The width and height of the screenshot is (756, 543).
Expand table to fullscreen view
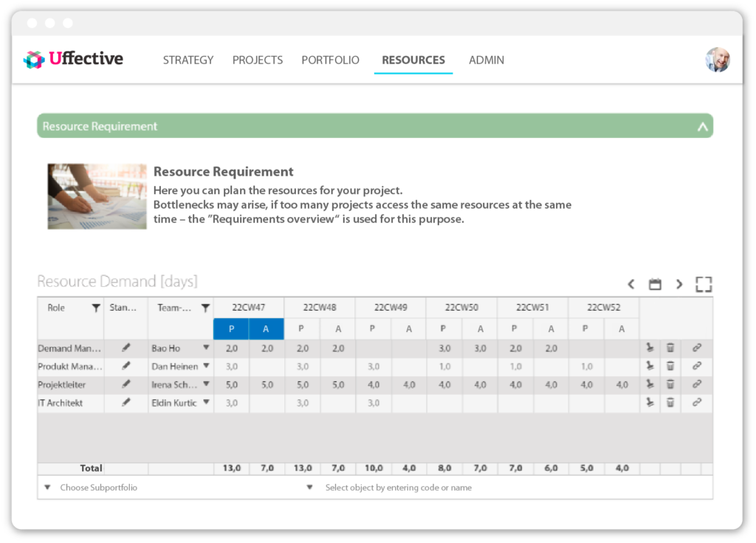(x=704, y=284)
